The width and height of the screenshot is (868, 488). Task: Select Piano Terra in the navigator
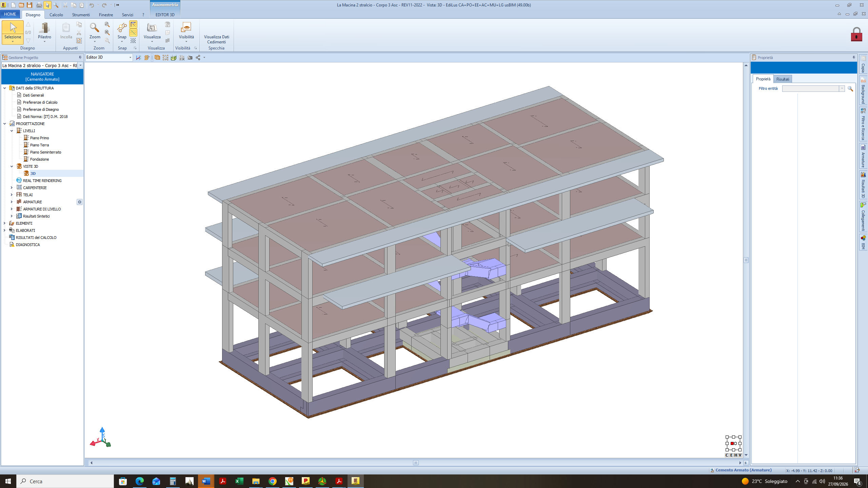pyautogui.click(x=39, y=145)
